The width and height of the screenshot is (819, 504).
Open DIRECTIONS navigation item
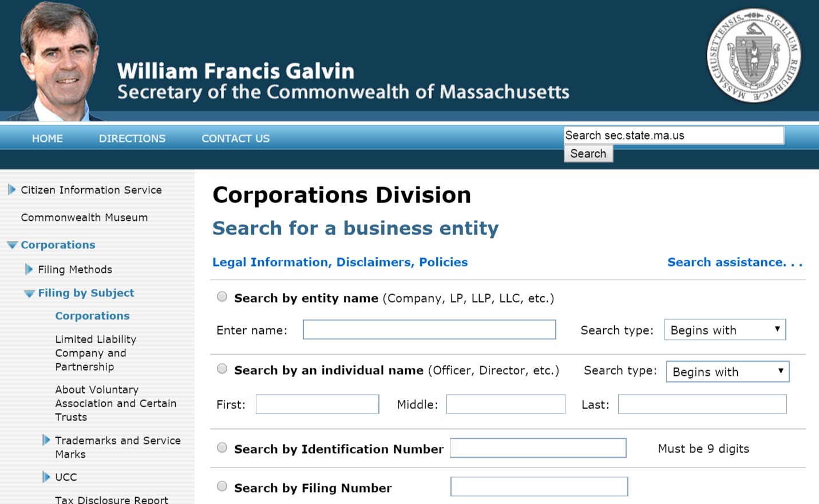tap(132, 138)
